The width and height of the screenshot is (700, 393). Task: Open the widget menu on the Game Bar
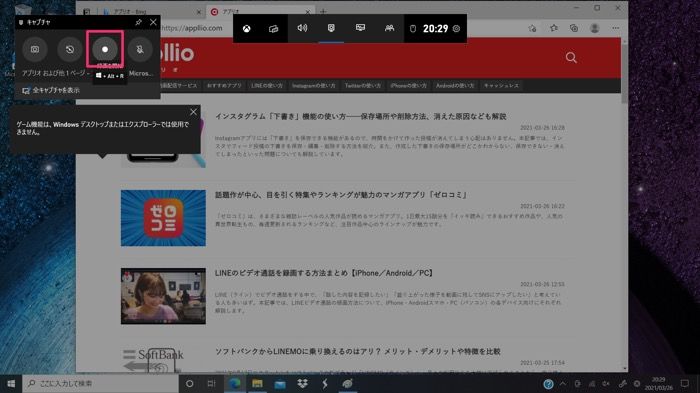click(274, 29)
